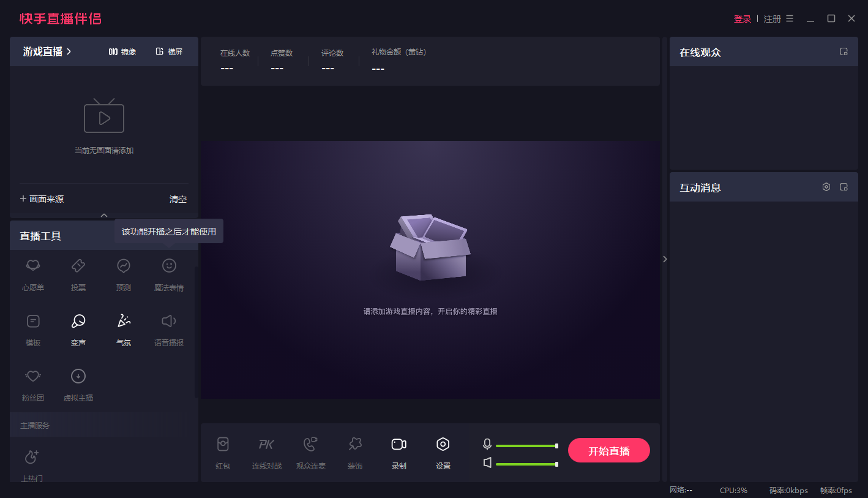Adjust the speaker volume slider
The width and height of the screenshot is (868, 498).
click(526, 464)
